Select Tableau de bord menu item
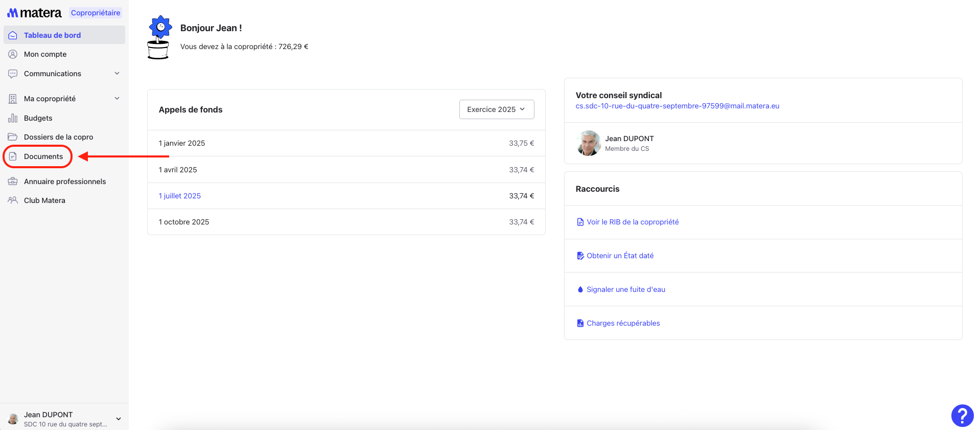This screenshot has width=980, height=430. [x=52, y=35]
